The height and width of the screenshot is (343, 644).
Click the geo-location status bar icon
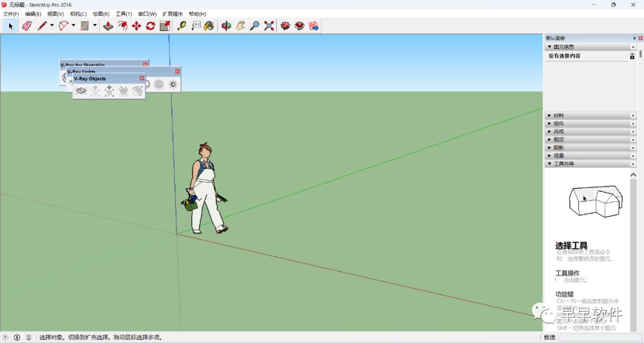click(x=5, y=337)
